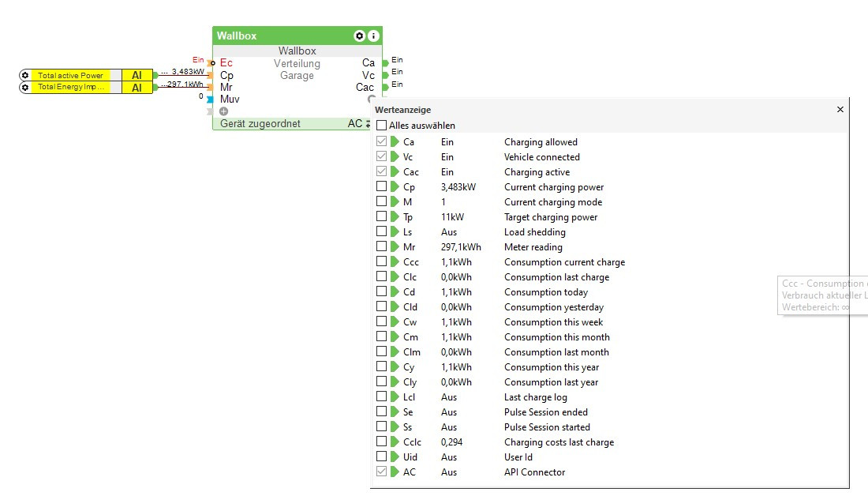The image size is (868, 496).
Task: Open Wallbox block settings gear icon
Action: tap(359, 36)
